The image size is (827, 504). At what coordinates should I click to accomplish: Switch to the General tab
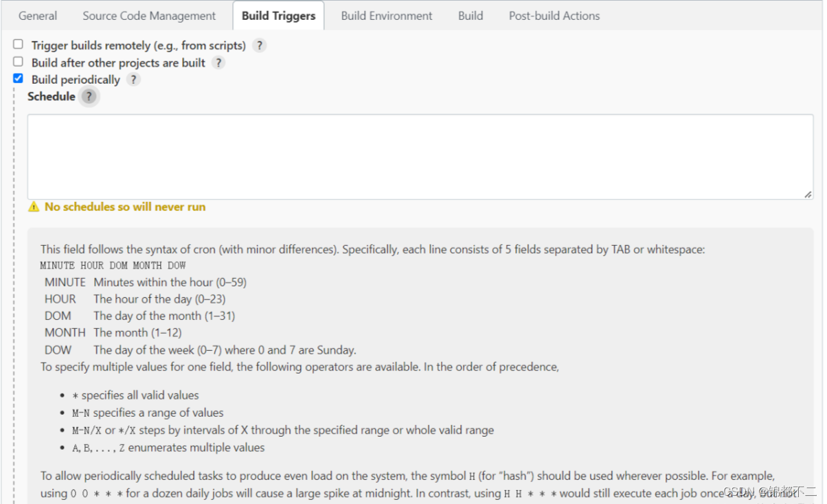(x=38, y=16)
